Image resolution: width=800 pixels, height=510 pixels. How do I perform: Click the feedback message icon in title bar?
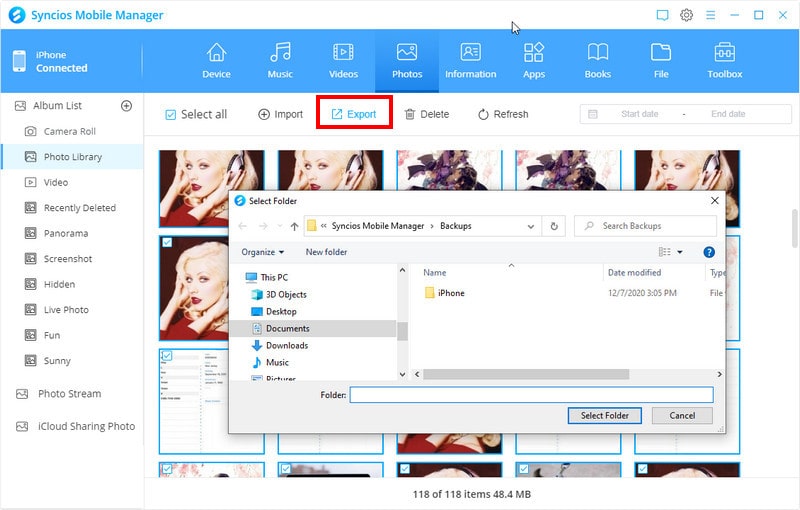662,15
